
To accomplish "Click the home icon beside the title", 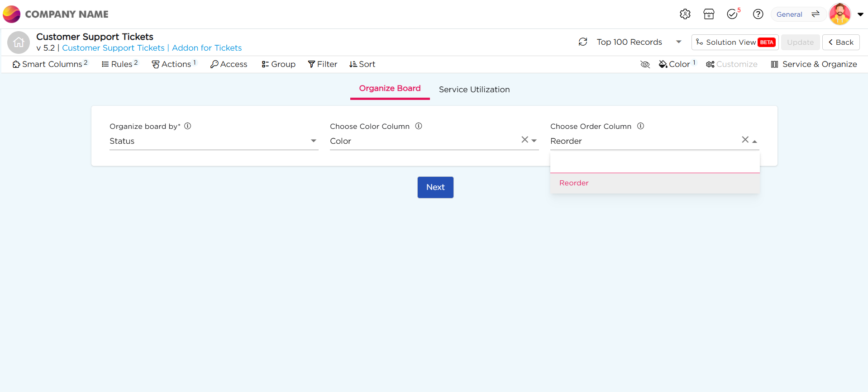I will click(x=19, y=43).
